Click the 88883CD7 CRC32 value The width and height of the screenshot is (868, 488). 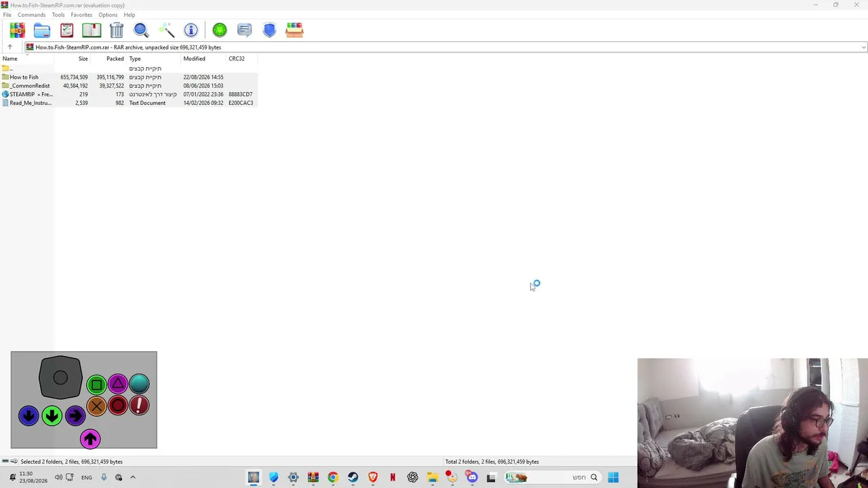pyautogui.click(x=241, y=94)
